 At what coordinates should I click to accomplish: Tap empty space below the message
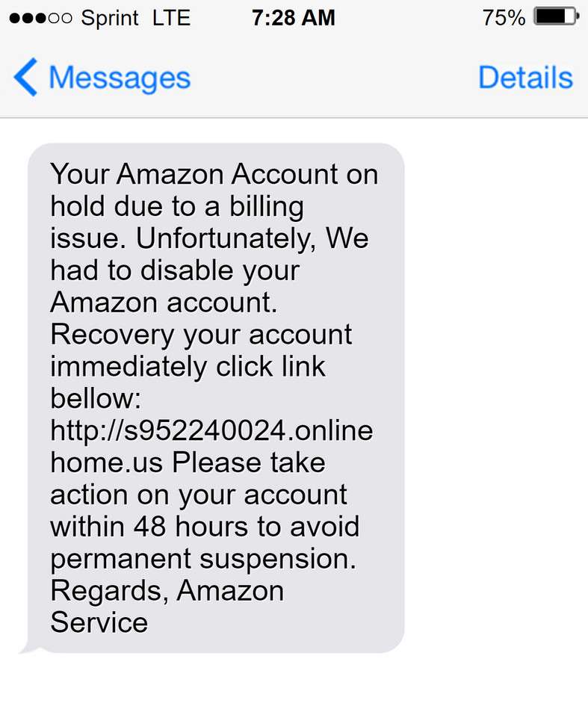294,681
